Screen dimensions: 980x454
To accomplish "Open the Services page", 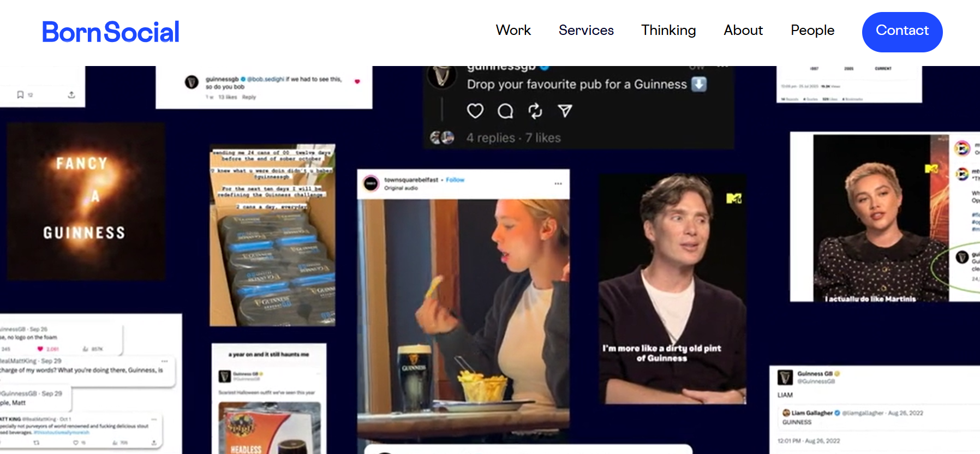I will pos(586,30).
